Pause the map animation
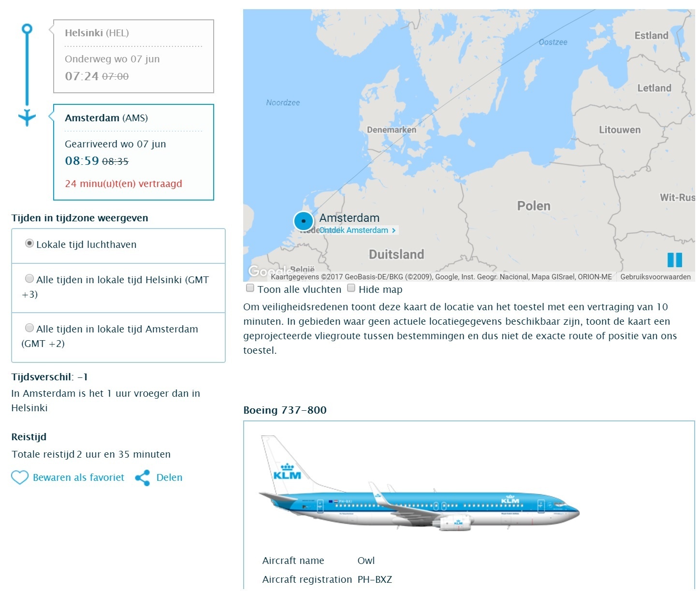Viewport: 700px width, 591px height. [x=674, y=260]
